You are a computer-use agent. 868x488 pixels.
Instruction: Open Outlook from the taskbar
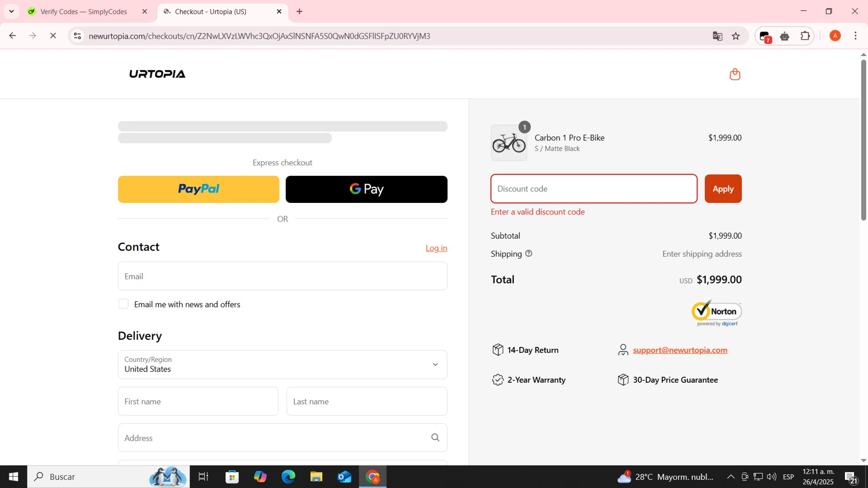(x=344, y=477)
